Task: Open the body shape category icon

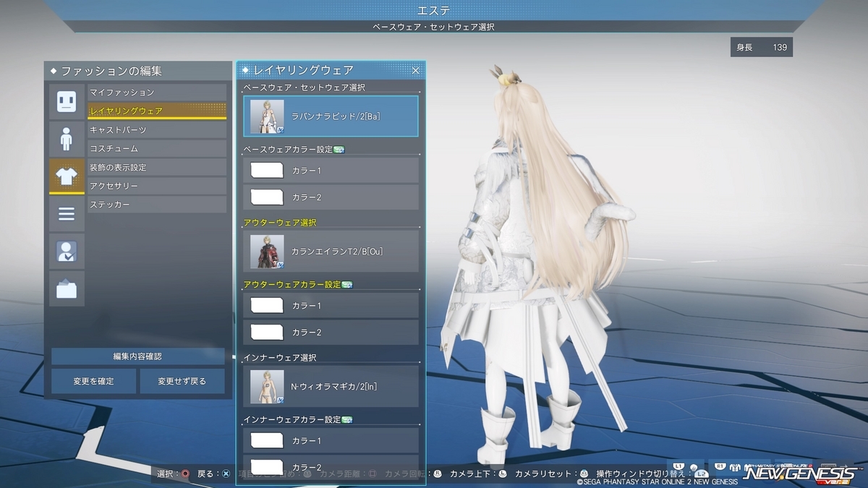Action: [67, 139]
